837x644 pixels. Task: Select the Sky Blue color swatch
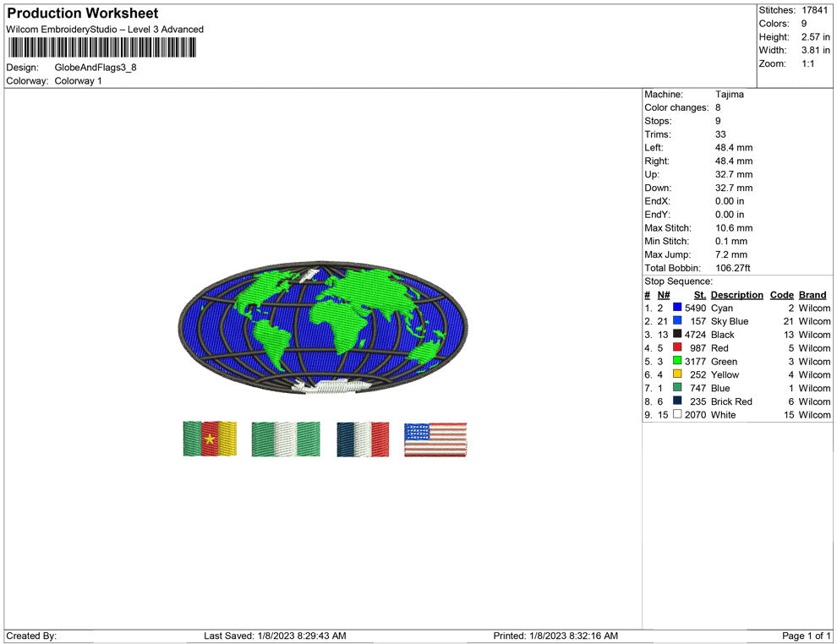[x=677, y=322]
